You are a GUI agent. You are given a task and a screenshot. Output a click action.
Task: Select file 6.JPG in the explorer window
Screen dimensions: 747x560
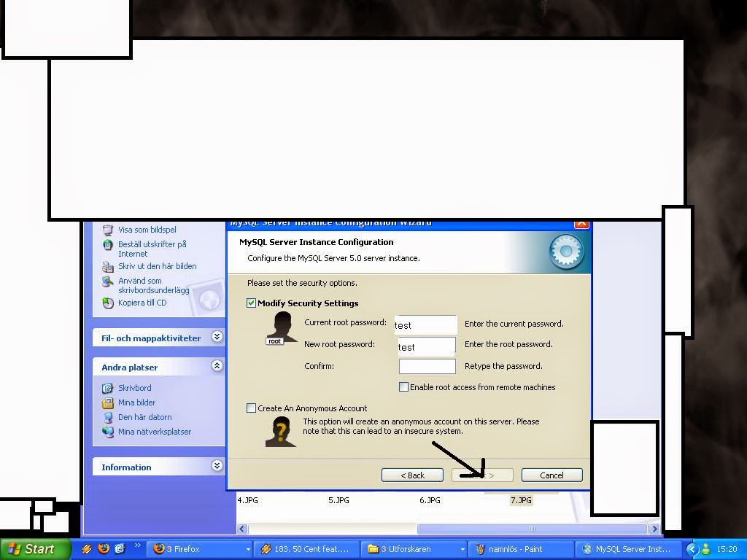coord(430,500)
